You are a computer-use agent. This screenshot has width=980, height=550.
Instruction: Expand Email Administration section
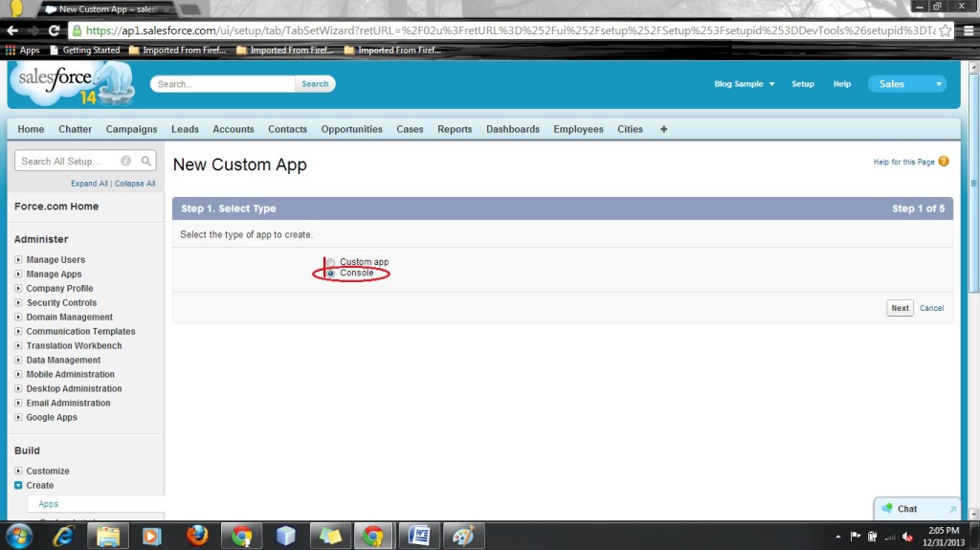pyautogui.click(x=18, y=403)
